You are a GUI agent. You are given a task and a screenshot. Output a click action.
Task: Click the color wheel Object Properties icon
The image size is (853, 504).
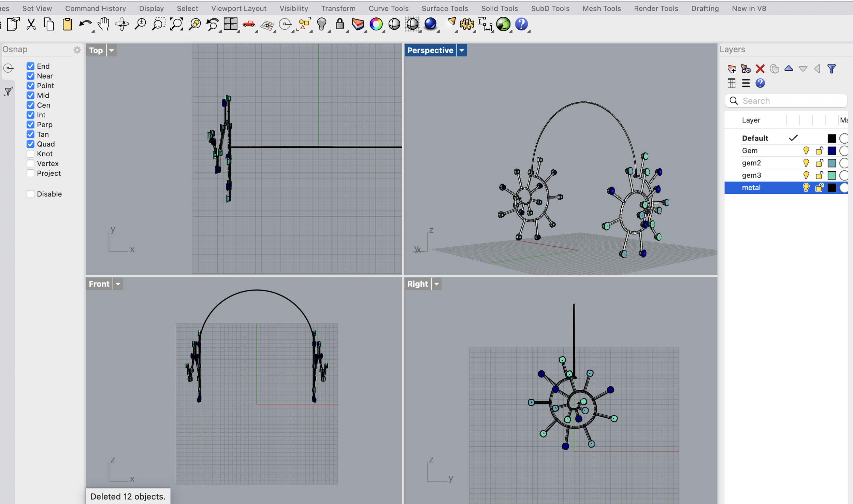(x=376, y=24)
